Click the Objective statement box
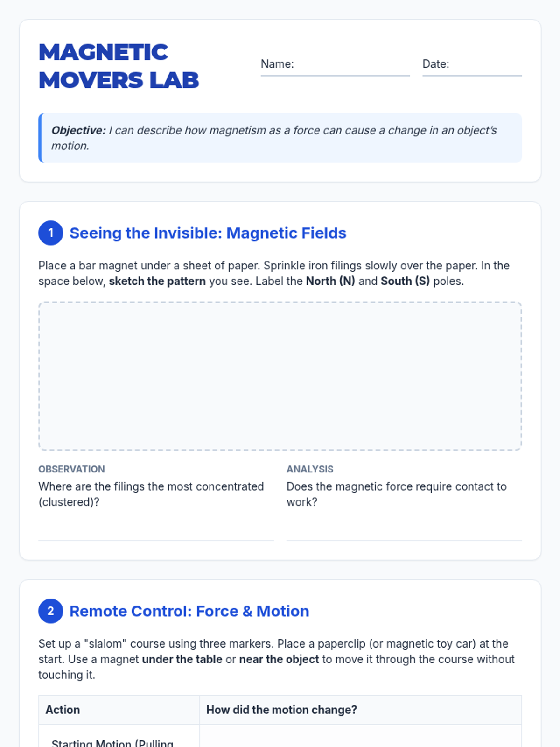The image size is (560, 747). (280, 138)
